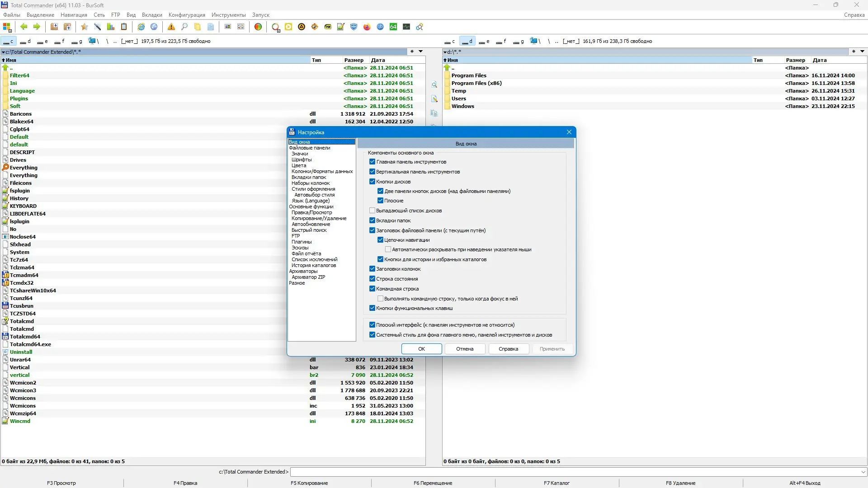The width and height of the screenshot is (868, 488).
Task: Open right panel directory history dropdown arrow
Action: pos(862,52)
